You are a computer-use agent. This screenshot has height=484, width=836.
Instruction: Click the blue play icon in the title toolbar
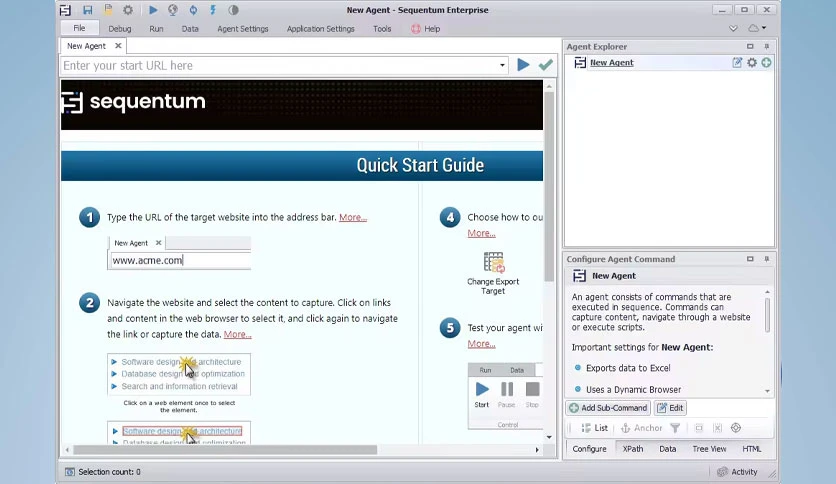[153, 10]
